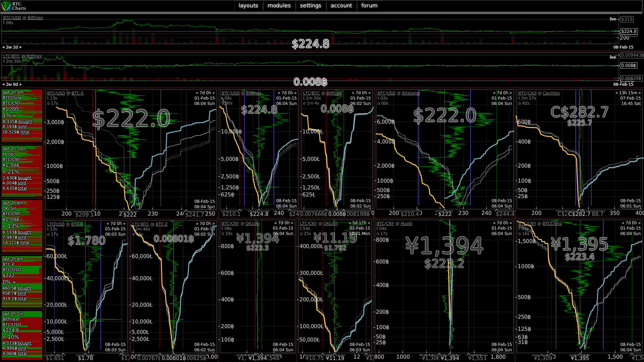Click $1.78 marker on LTC/USD chart axis

pos(86,358)
